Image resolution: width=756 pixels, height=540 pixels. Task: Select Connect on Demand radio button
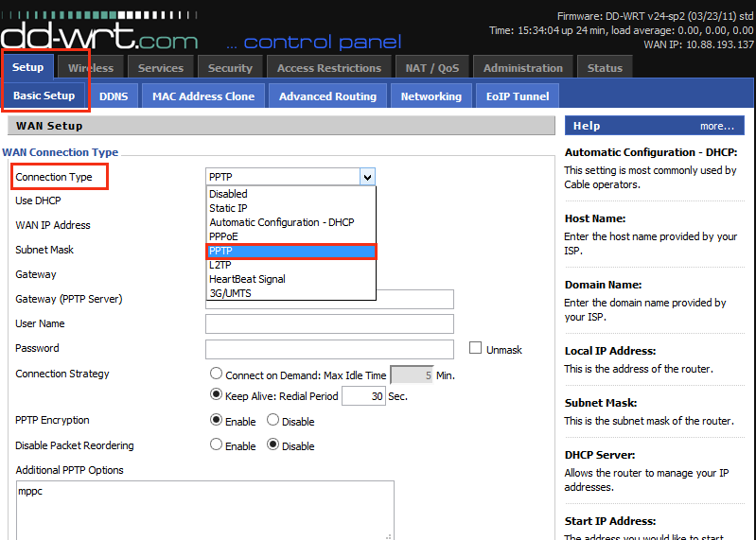coord(217,375)
